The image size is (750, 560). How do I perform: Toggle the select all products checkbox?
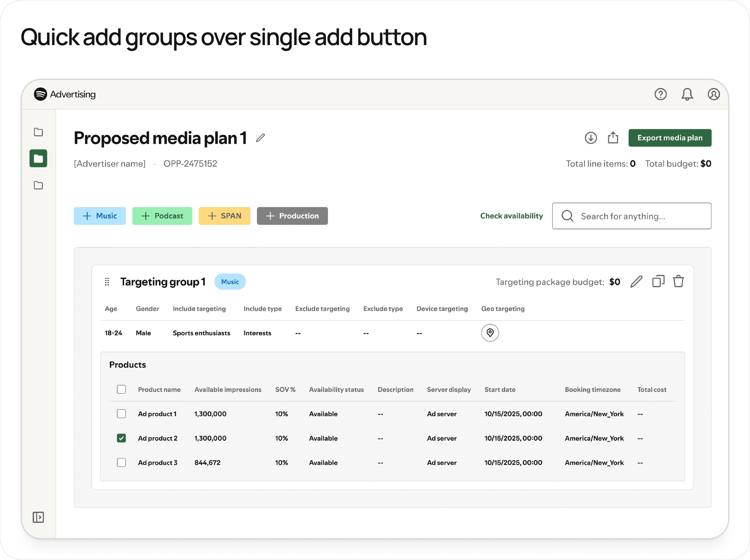[x=121, y=390]
